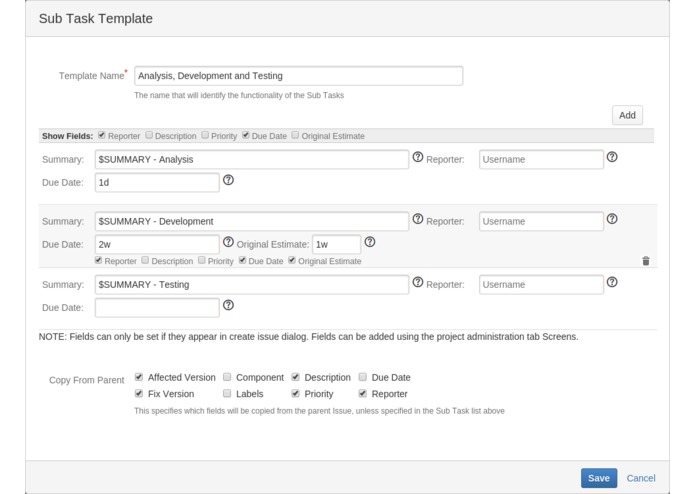Enable Due Date under Copy From Parent

click(x=363, y=377)
